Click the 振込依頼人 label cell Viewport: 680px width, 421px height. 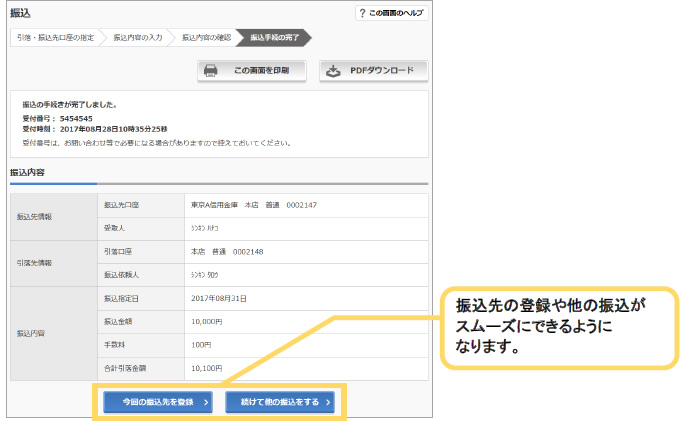click(141, 275)
